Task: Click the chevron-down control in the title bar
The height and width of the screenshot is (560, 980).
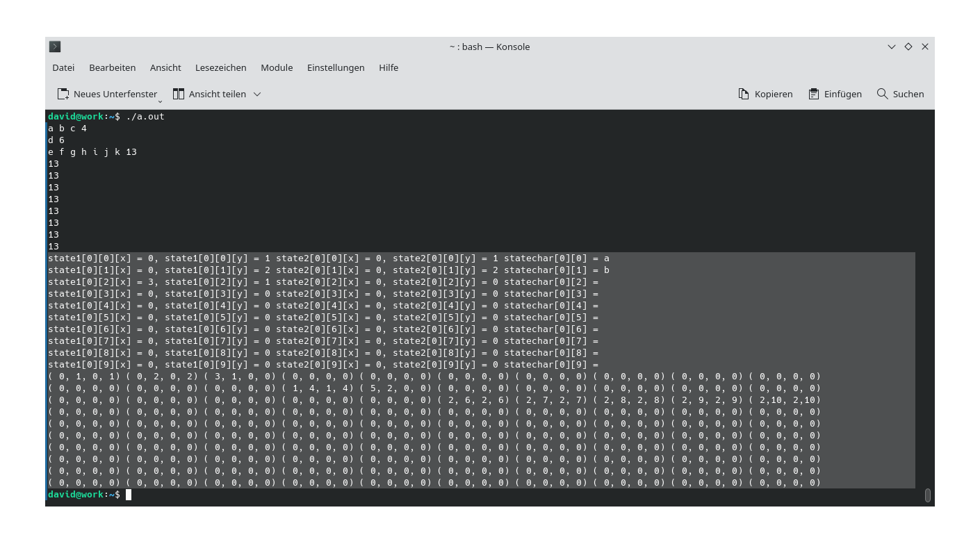Action: point(891,47)
